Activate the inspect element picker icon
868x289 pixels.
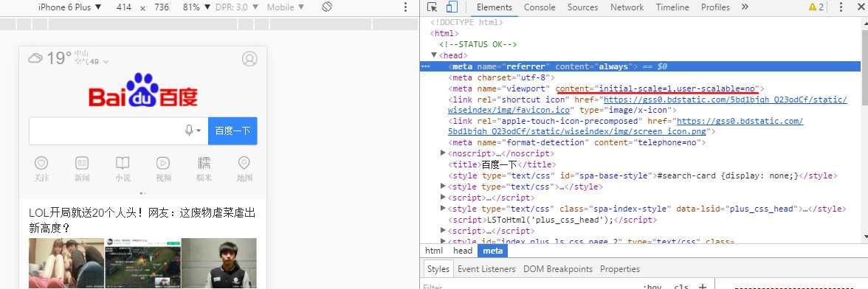(x=433, y=7)
